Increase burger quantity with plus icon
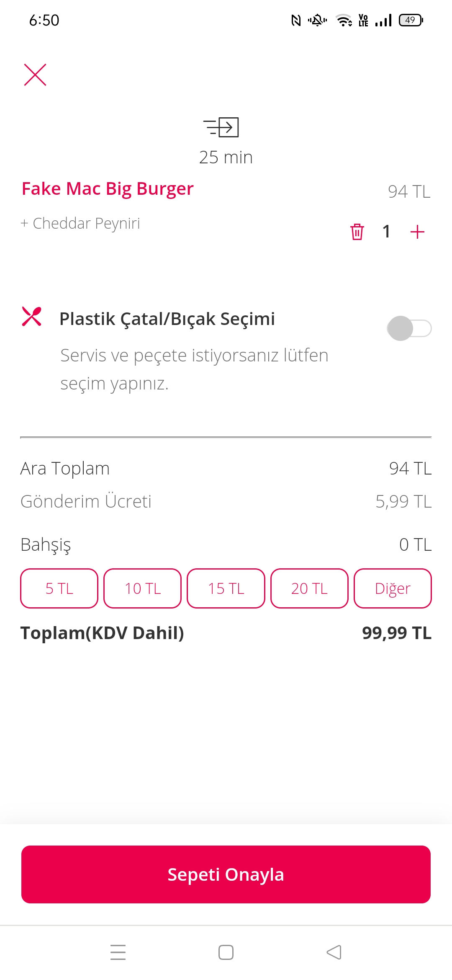The width and height of the screenshot is (452, 980). 417,232
